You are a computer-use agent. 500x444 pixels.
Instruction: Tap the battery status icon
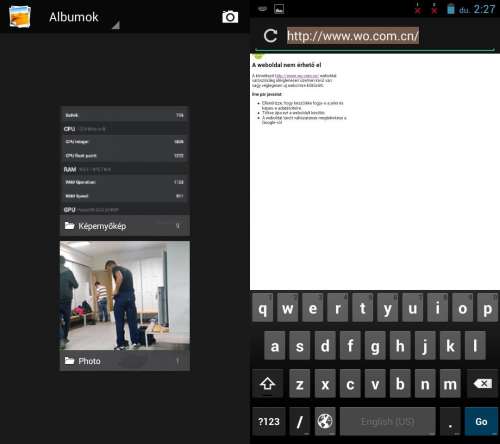click(x=451, y=9)
